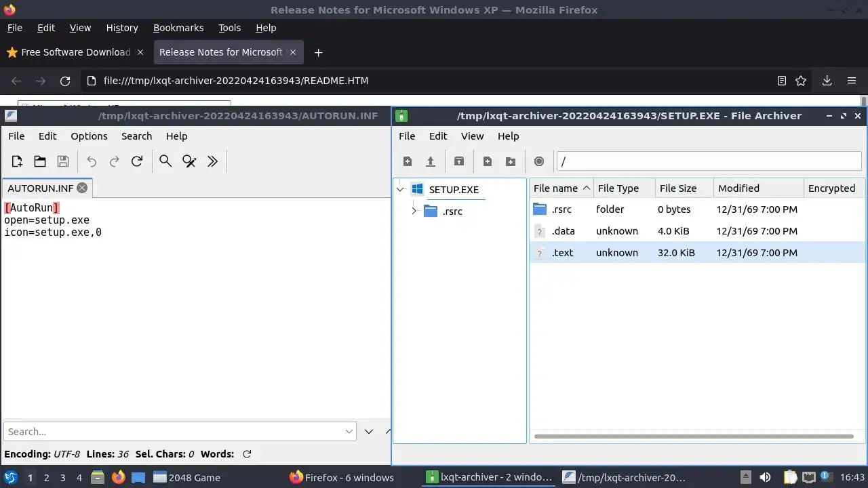
Task: Open File menu in File Archiver
Action: click(x=407, y=136)
